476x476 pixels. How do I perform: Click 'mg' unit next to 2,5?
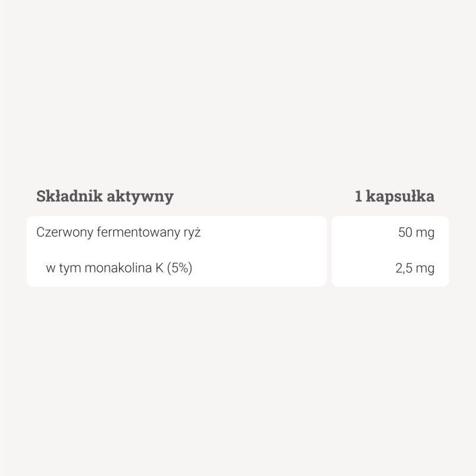tap(425, 269)
